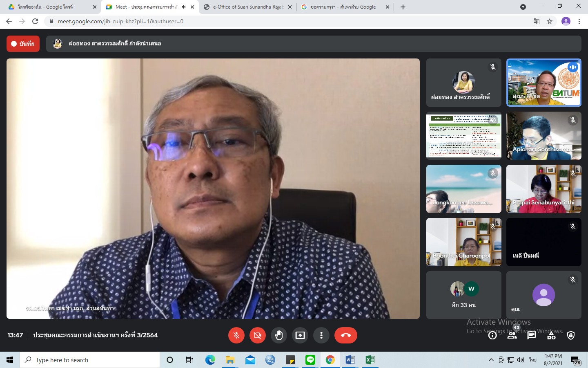This screenshot has width=588, height=368.
Task: Open the more options three-dot menu
Action: (321, 335)
